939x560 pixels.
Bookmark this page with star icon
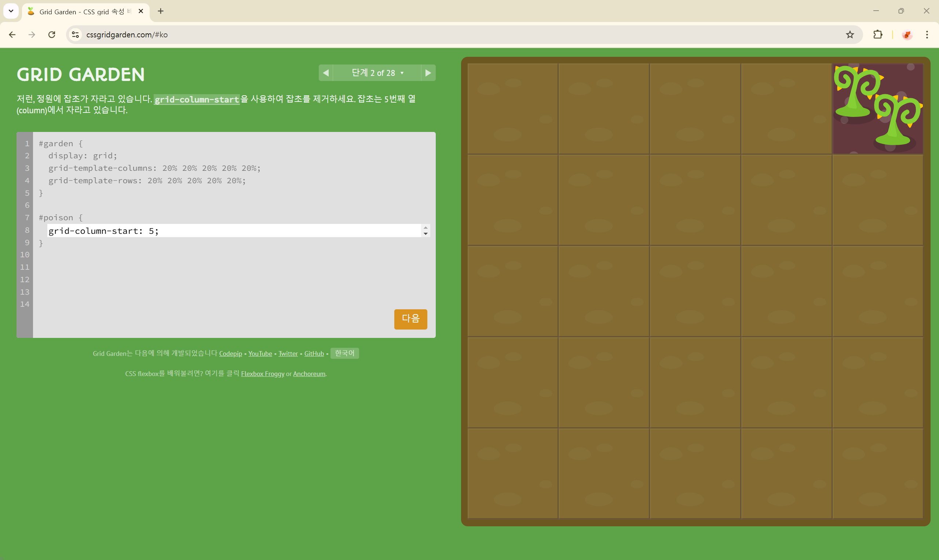pos(850,35)
